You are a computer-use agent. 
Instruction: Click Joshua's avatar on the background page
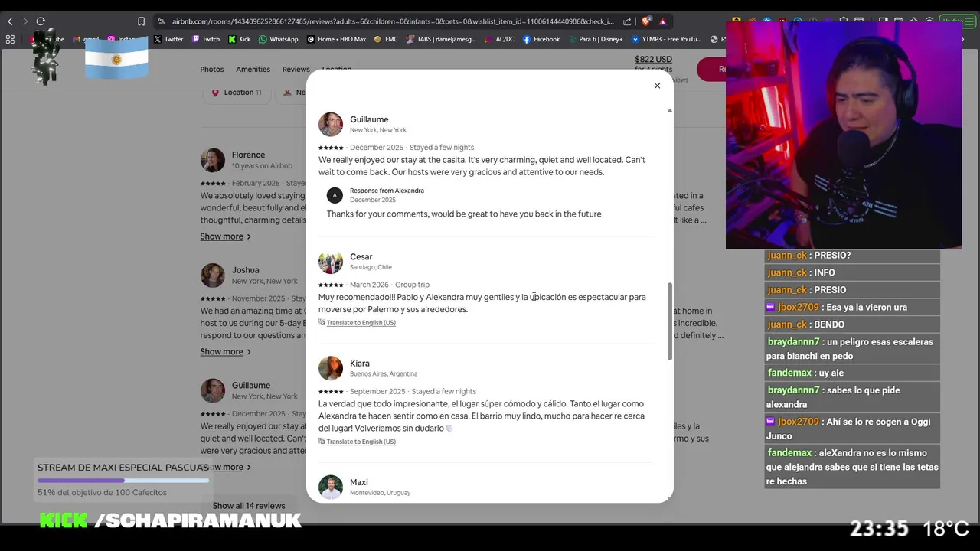click(x=213, y=275)
